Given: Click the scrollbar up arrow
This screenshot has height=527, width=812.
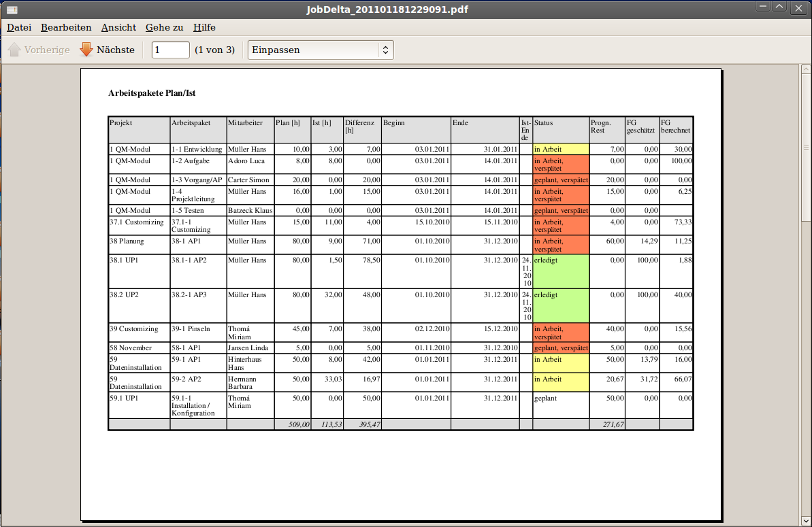Looking at the screenshot, I should click(x=806, y=70).
